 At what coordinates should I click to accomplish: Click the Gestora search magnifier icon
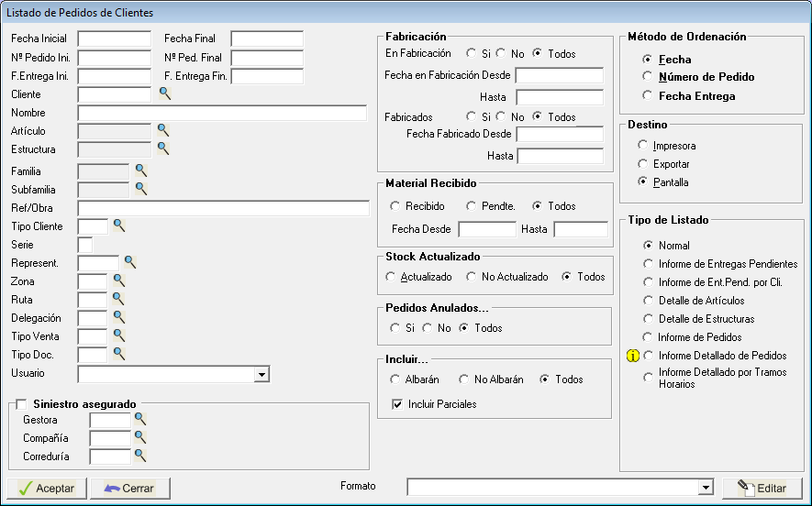click(x=140, y=419)
